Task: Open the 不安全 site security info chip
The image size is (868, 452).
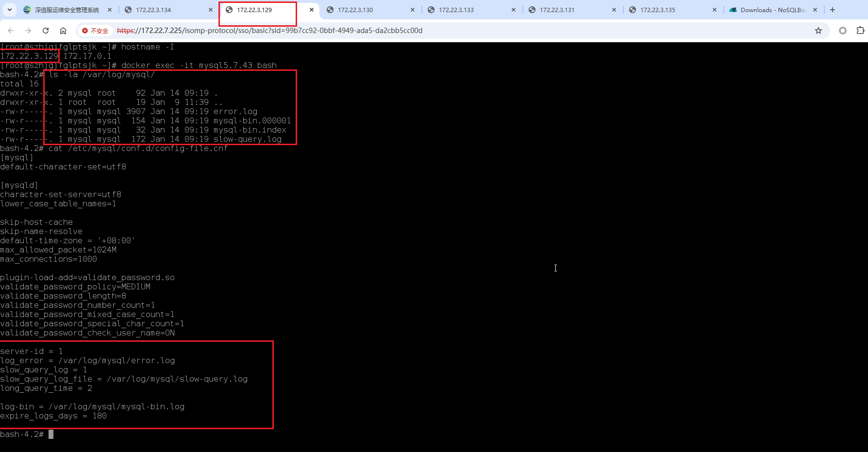Action: click(x=95, y=31)
